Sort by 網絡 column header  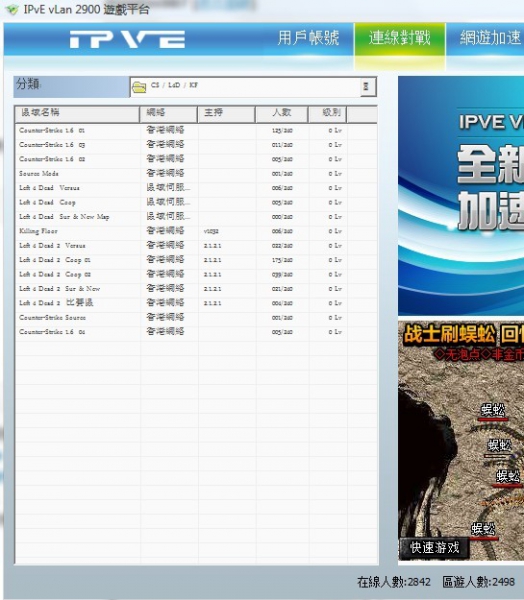(169, 114)
